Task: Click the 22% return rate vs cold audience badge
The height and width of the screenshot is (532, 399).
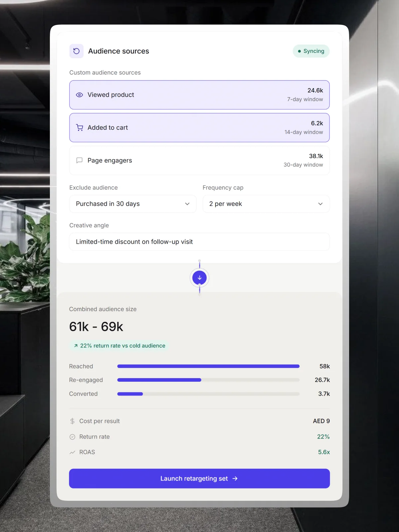Action: pos(119,346)
